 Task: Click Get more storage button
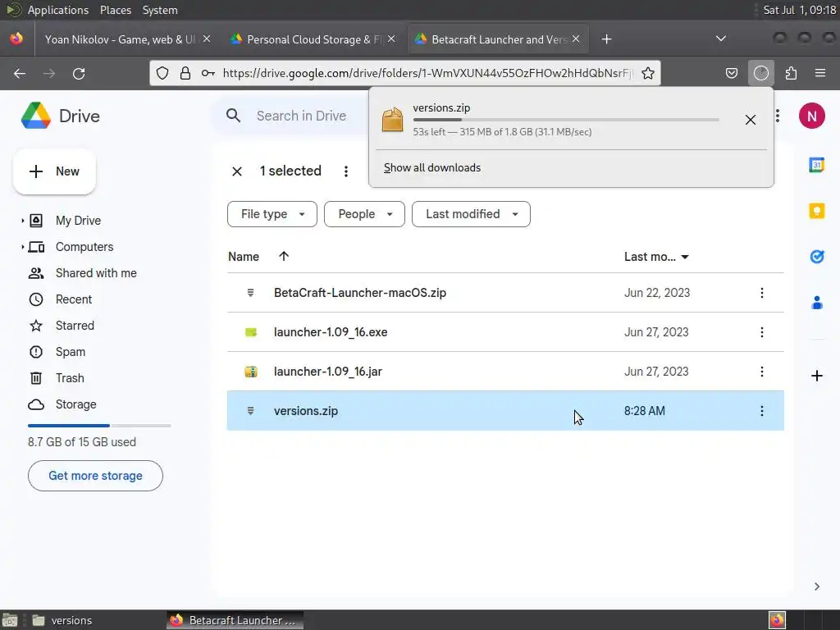95,476
